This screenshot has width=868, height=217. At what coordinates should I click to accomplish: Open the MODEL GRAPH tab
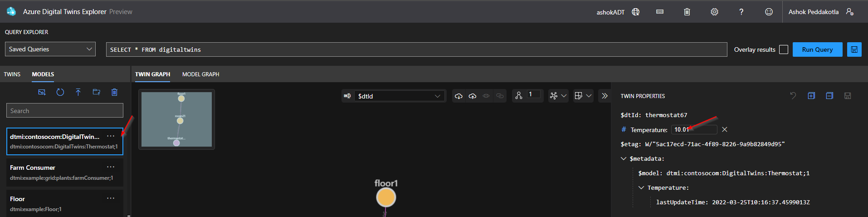click(x=200, y=74)
